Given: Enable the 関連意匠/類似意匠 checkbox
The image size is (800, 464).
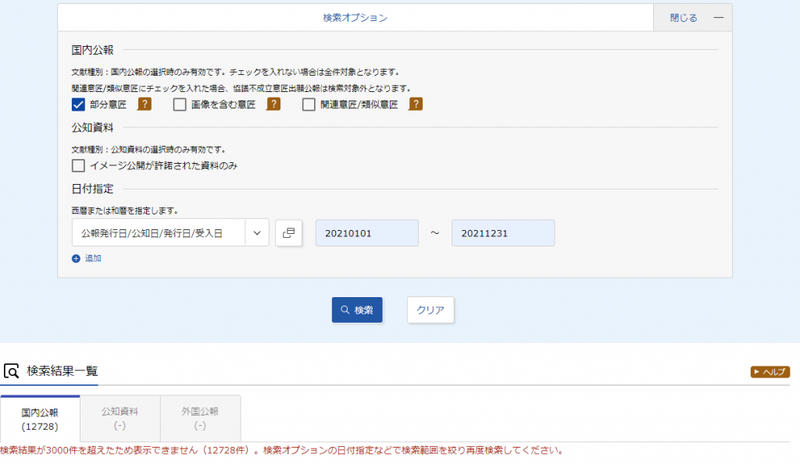Looking at the screenshot, I should (309, 105).
